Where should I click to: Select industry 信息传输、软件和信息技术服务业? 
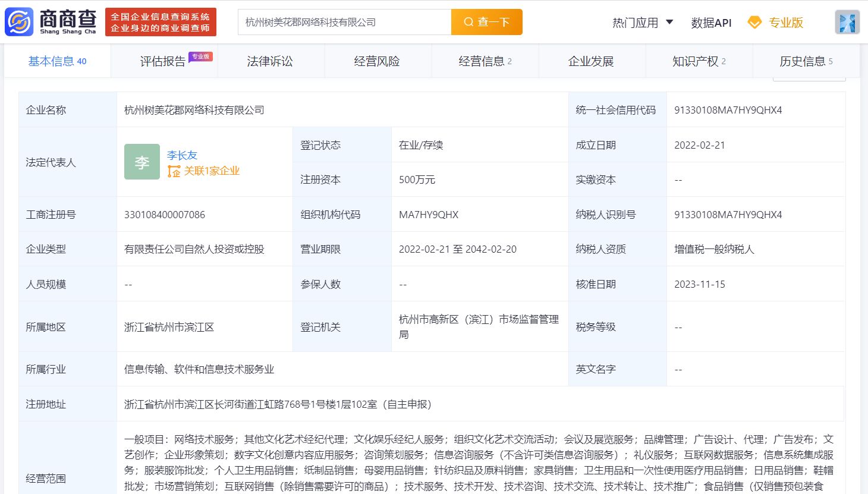tap(199, 369)
